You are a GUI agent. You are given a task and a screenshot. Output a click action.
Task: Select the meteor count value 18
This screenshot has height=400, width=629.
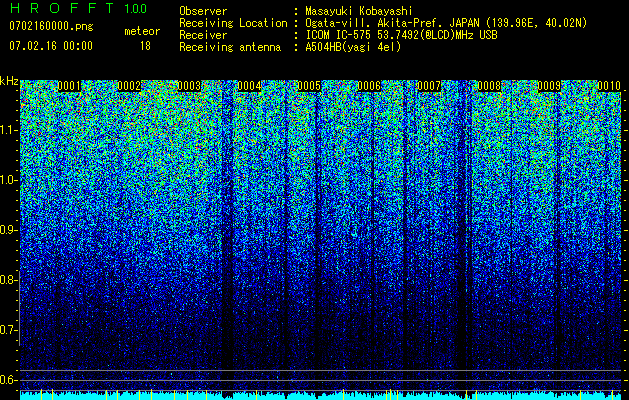click(145, 46)
